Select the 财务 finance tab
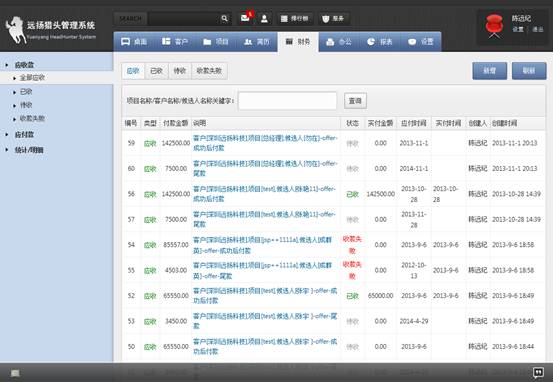 298,42
